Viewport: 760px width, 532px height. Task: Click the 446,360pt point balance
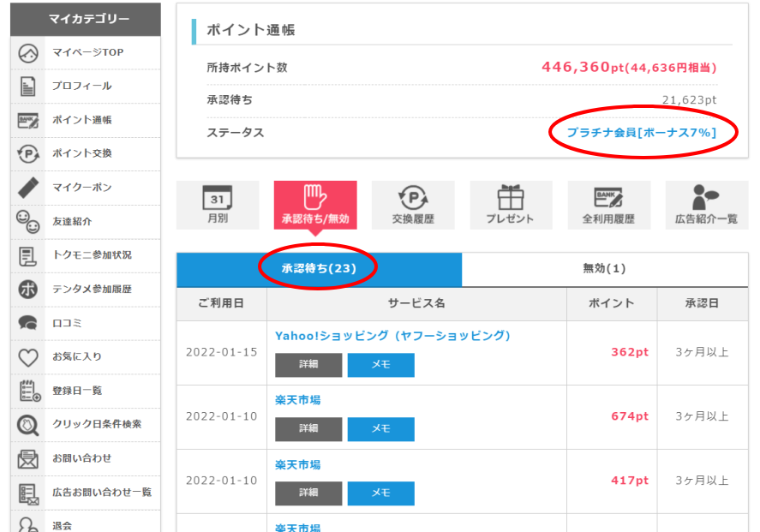(x=629, y=68)
